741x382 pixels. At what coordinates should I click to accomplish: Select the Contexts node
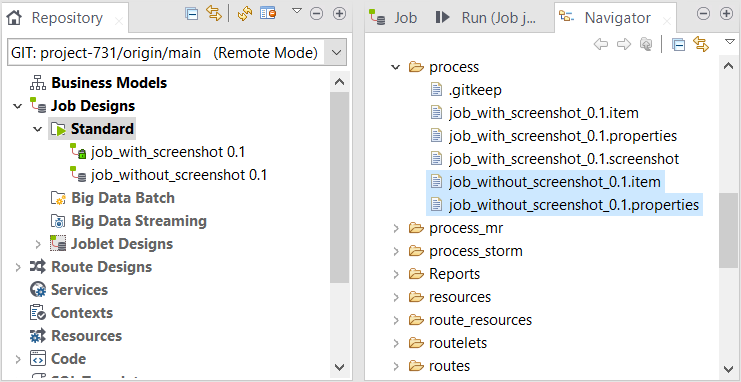(x=82, y=313)
